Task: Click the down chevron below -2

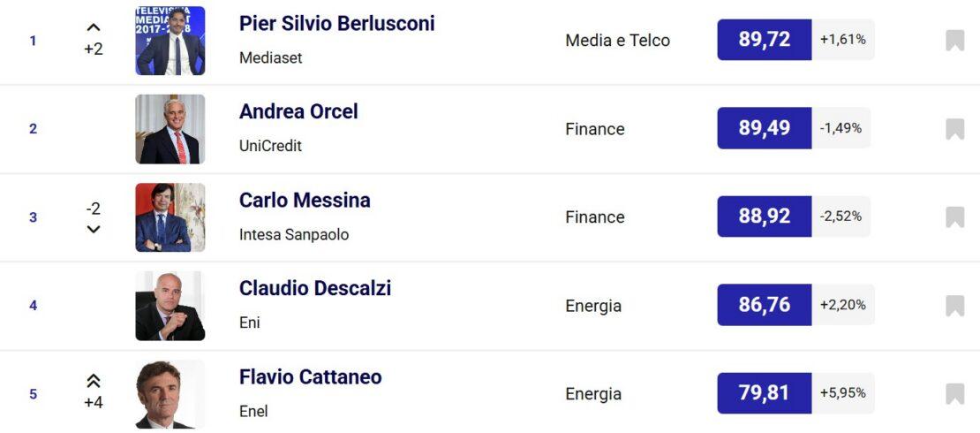Action: click(x=94, y=230)
